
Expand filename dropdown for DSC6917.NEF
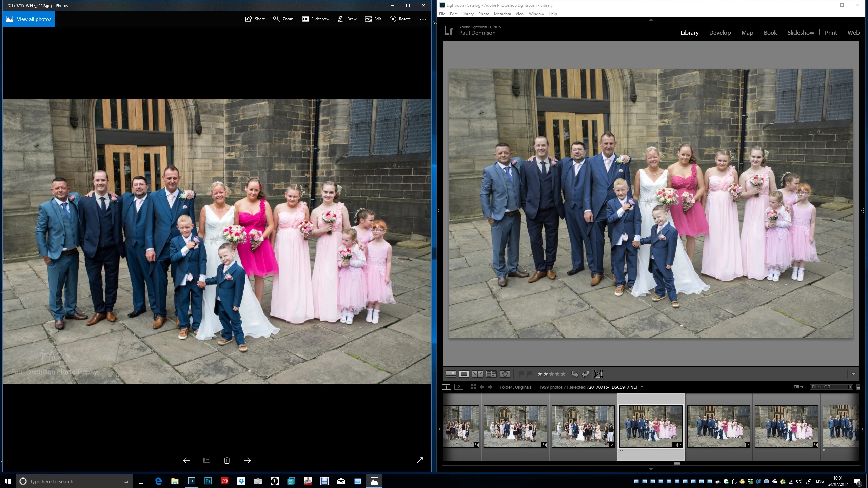pyautogui.click(x=642, y=387)
